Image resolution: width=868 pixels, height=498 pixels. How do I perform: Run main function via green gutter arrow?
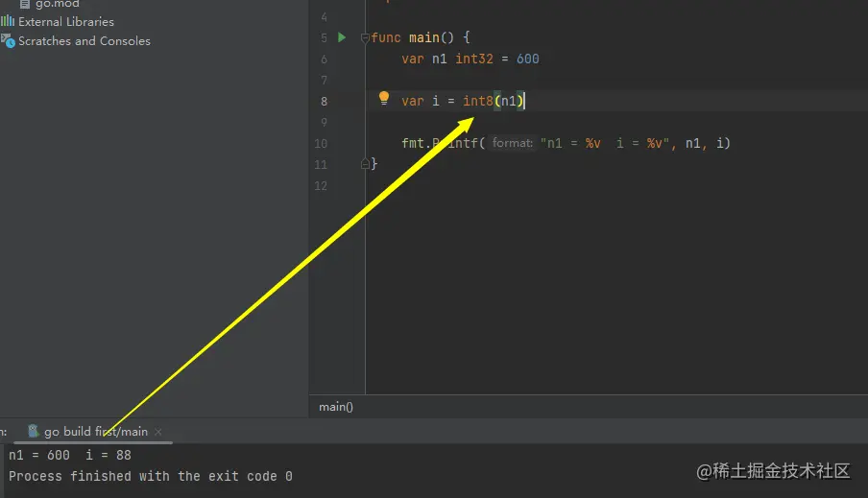pos(342,37)
